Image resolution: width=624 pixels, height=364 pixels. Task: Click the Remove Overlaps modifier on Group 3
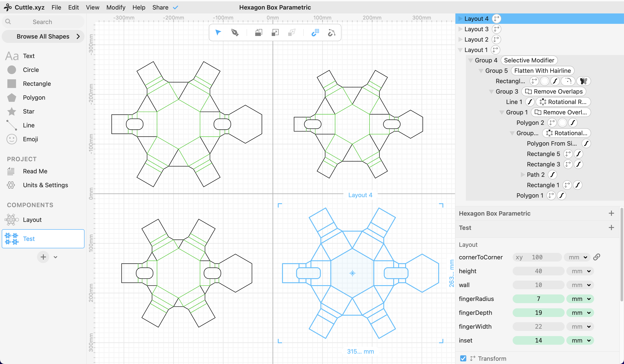point(554,91)
